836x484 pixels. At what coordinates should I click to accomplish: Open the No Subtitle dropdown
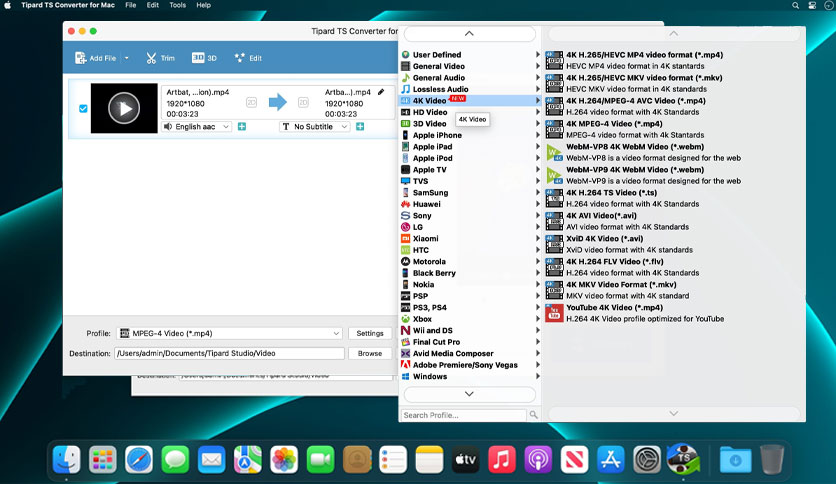click(315, 127)
